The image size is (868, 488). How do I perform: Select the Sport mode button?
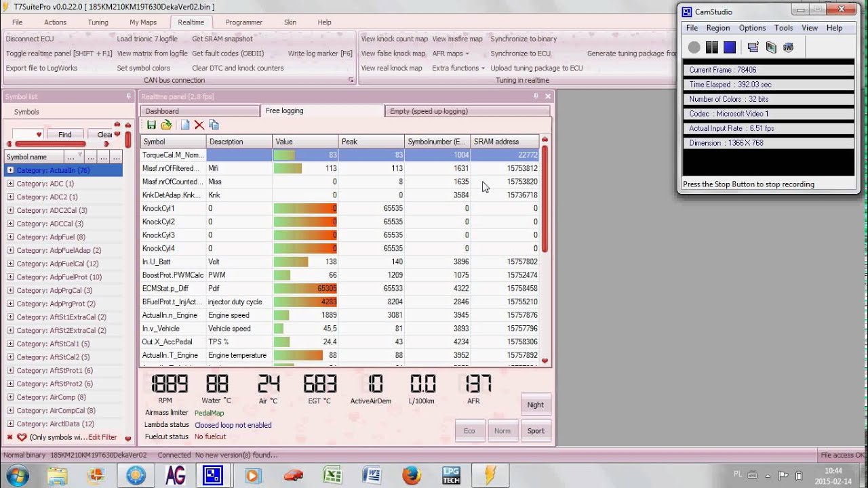pyautogui.click(x=536, y=430)
